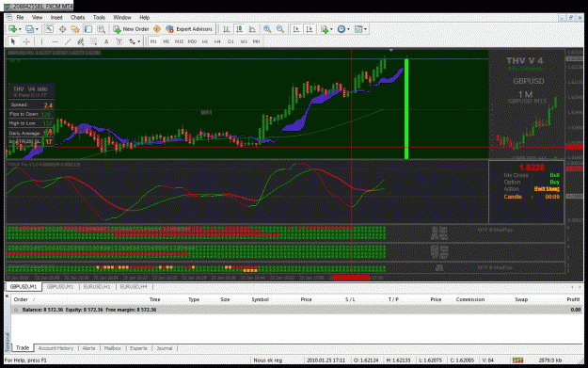Toggle the Market Watch window icon

pos(50,29)
